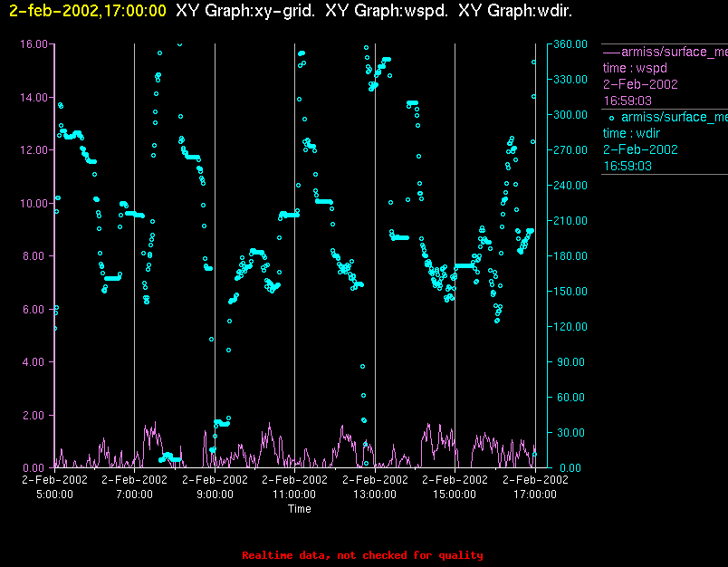Click the 9:00:00 time axis label
The height and width of the screenshot is (567, 728).
click(x=215, y=495)
